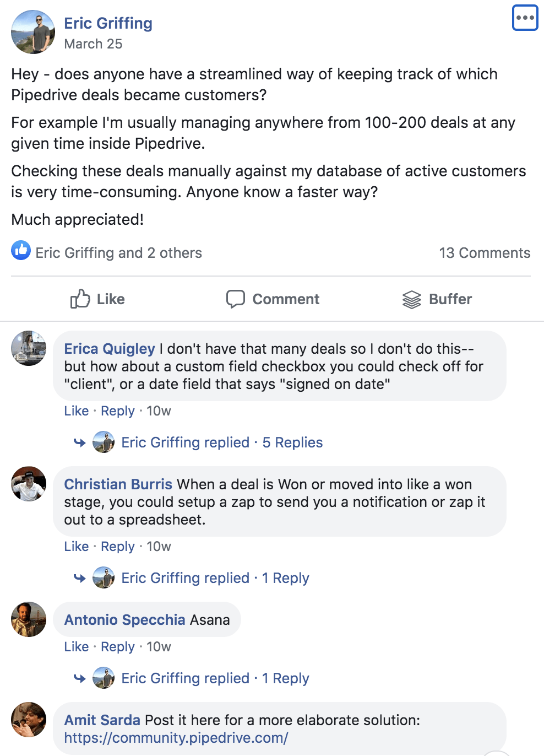Open the 13 Comments link
The height and width of the screenshot is (756, 544).
(x=485, y=253)
